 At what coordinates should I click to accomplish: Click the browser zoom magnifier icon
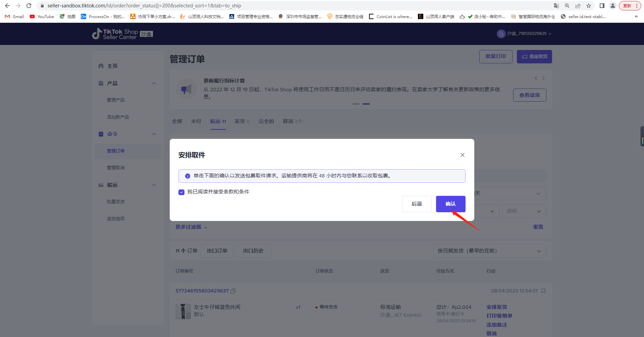567,6
